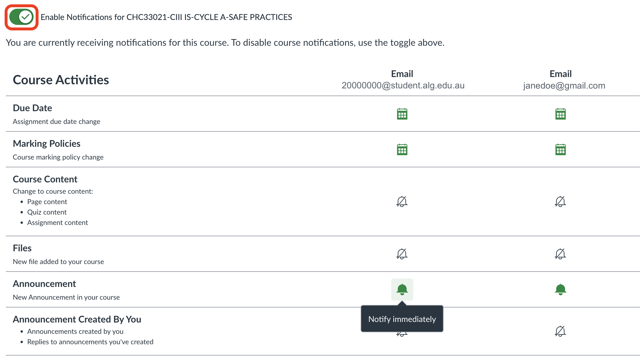Click Due Date calendar icon for janedoe@gmail.com
The width and height of the screenshot is (644, 359).
[560, 114]
